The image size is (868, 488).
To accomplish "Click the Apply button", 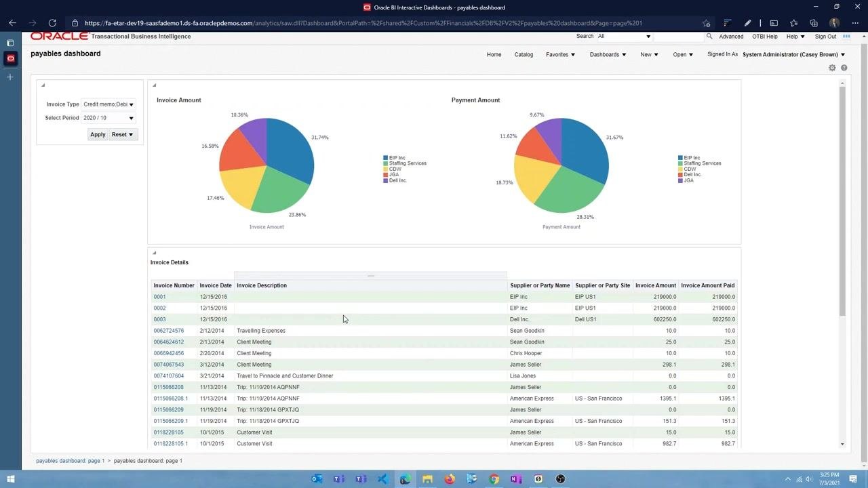I will [98, 134].
